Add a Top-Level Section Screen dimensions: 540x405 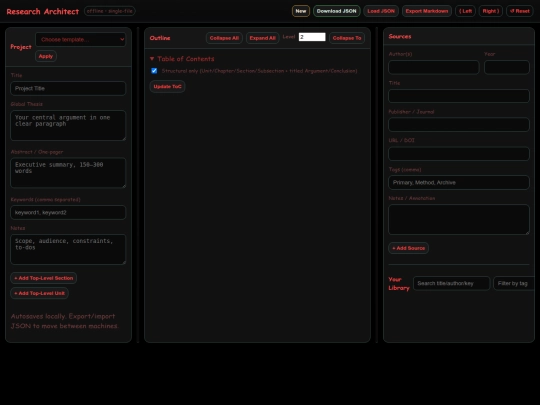44,278
